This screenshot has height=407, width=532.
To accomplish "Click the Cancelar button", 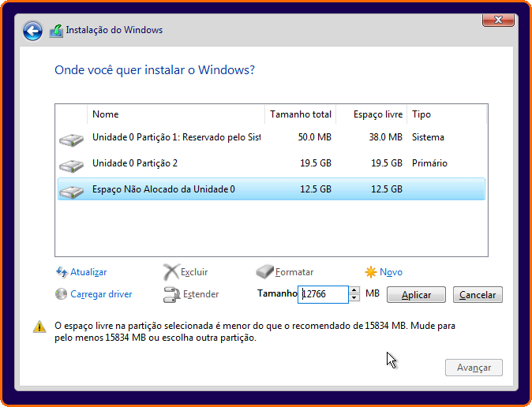I will (x=478, y=295).
